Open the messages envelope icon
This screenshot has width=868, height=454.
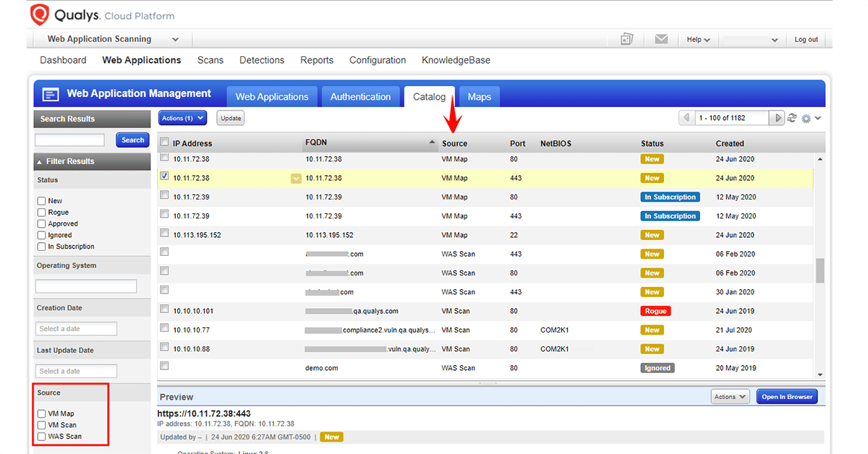(661, 39)
